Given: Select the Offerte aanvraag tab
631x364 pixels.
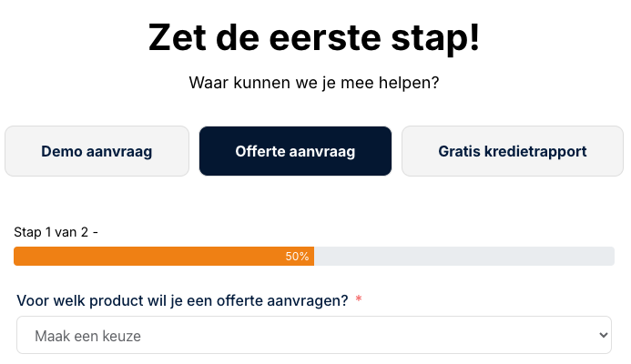Looking at the screenshot, I should point(295,151).
